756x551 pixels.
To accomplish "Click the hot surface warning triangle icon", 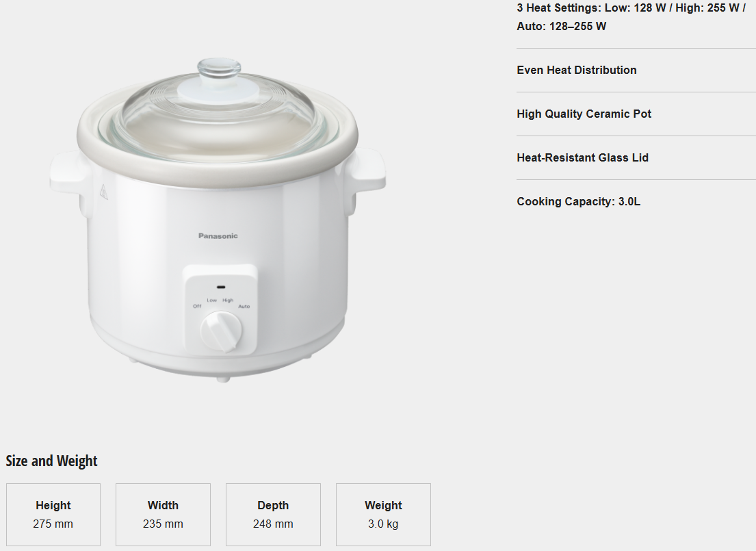I will [103, 192].
